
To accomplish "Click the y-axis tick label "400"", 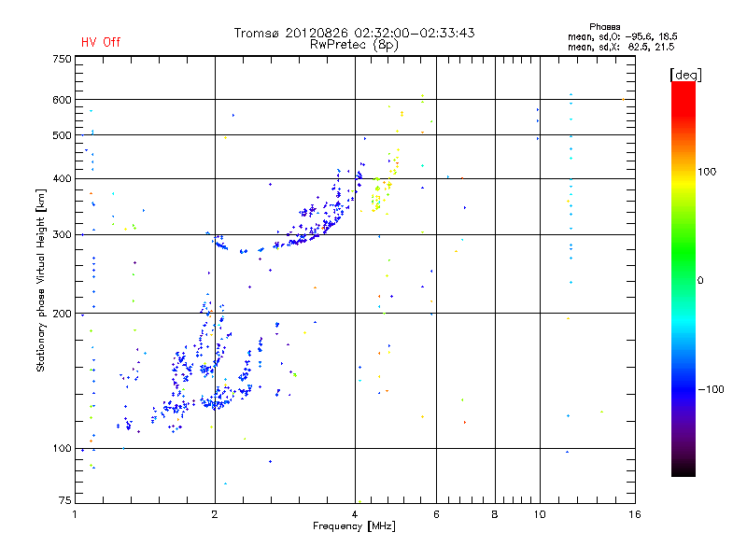I will pyautogui.click(x=62, y=178).
